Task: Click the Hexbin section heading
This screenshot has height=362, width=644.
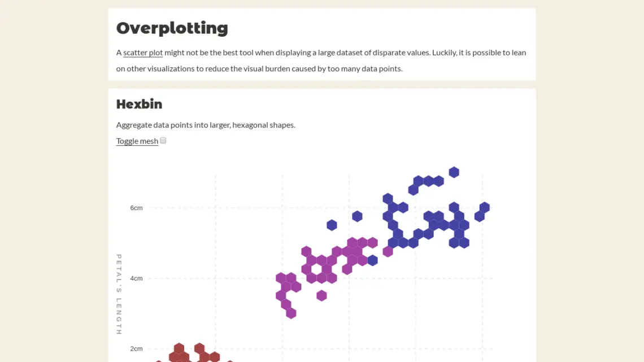Action: point(139,104)
